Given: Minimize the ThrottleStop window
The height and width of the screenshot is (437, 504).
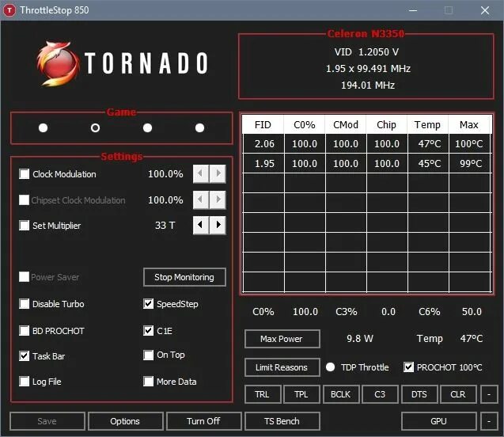Looking at the screenshot, I should [413, 10].
